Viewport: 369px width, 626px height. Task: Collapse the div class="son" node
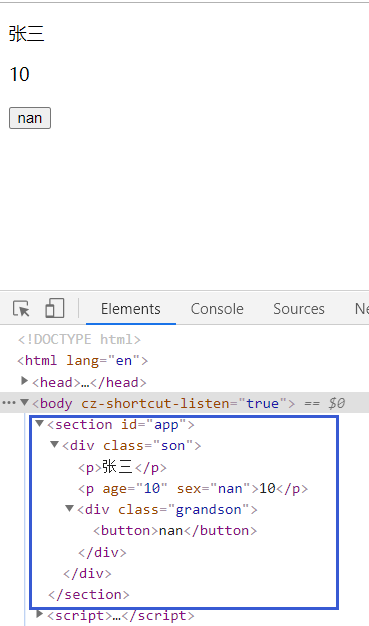click(54, 445)
